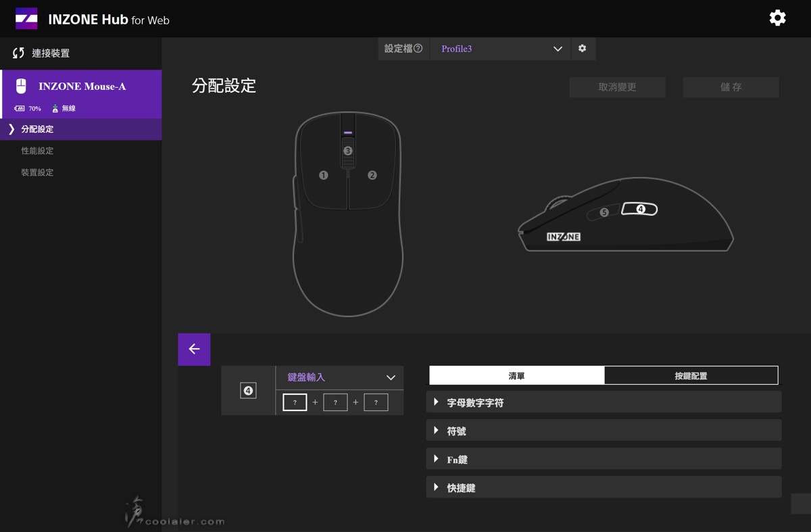Click the button 4 badge in assignment panel
811x532 pixels.
point(248,391)
